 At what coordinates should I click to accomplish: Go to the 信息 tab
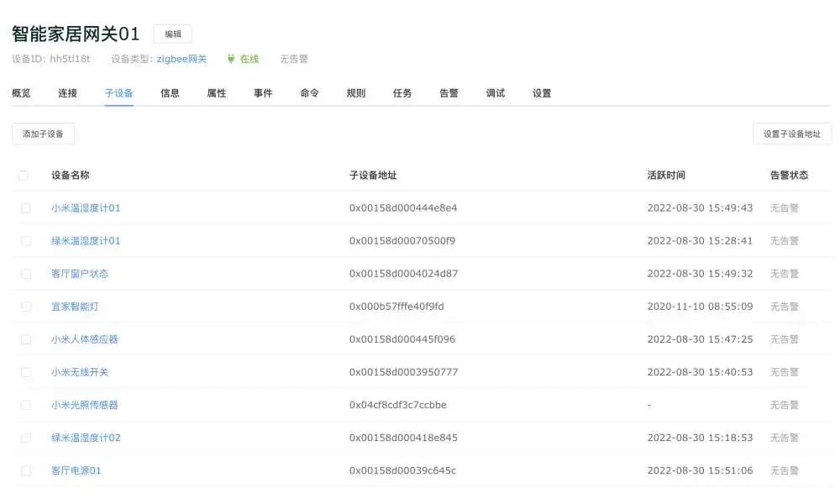click(x=170, y=93)
